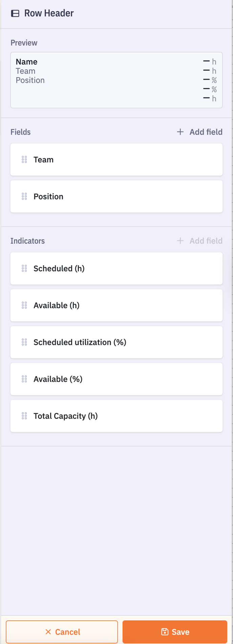
Task: Click Add field in Indicators section
Action: pyautogui.click(x=199, y=241)
